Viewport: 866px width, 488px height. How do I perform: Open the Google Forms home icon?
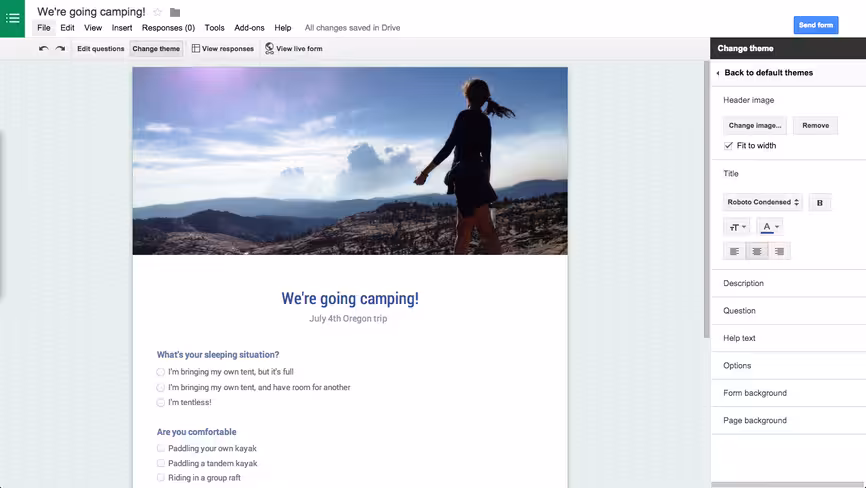12,18
